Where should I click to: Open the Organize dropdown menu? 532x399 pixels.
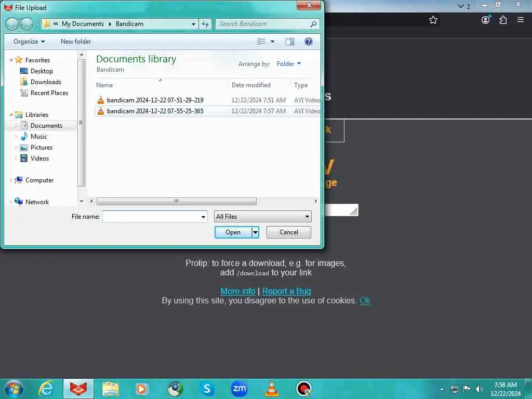pos(29,42)
